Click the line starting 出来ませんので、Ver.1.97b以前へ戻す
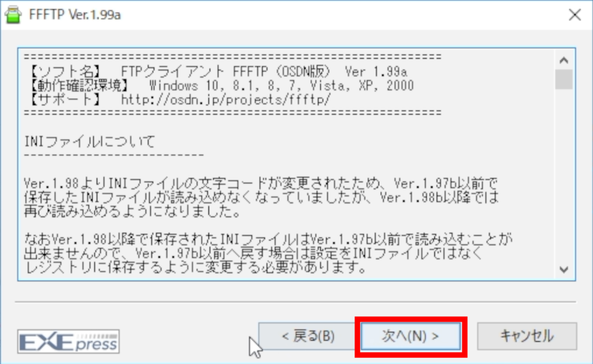The width and height of the screenshot is (593, 364). 254,253
